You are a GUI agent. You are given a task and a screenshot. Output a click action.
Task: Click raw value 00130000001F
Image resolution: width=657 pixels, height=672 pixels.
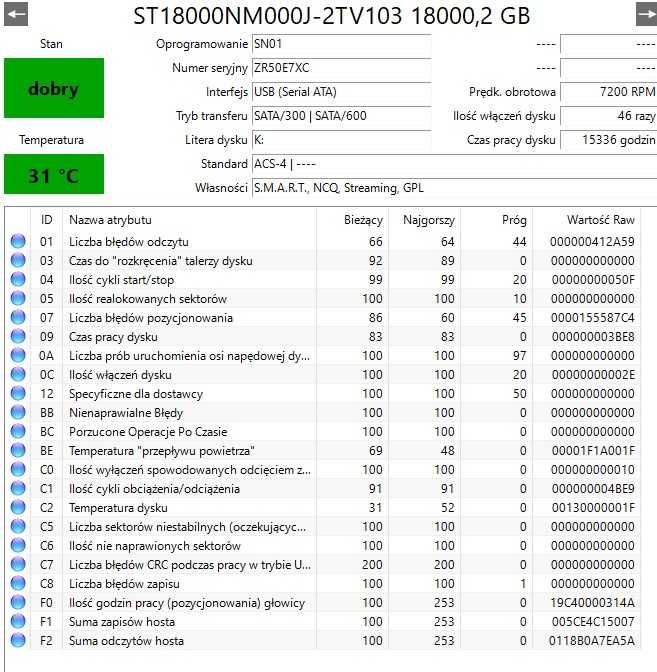593,508
